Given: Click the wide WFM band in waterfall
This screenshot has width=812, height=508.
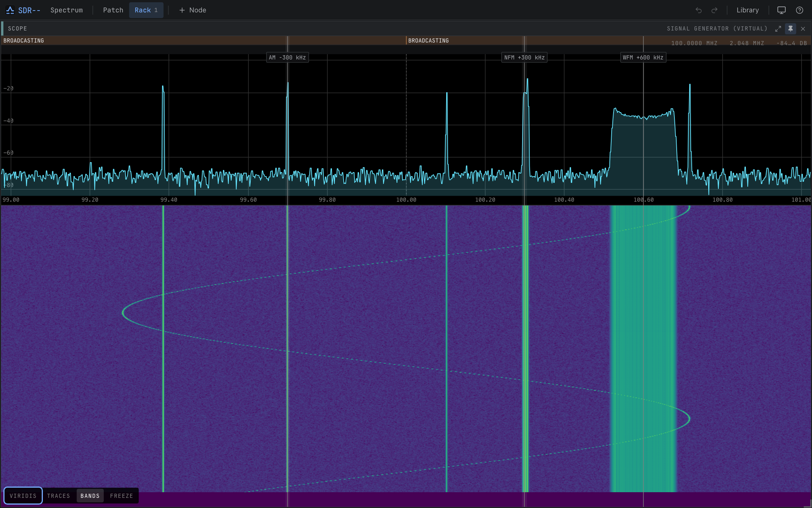Looking at the screenshot, I should [643, 348].
